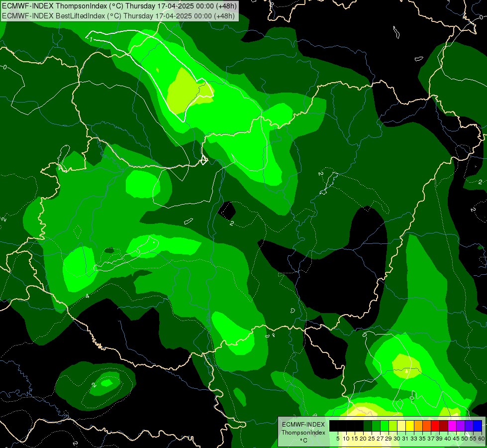Pick the dark red 39–40 legend swatch
This screenshot has height=448, width=487.
click(x=444, y=426)
